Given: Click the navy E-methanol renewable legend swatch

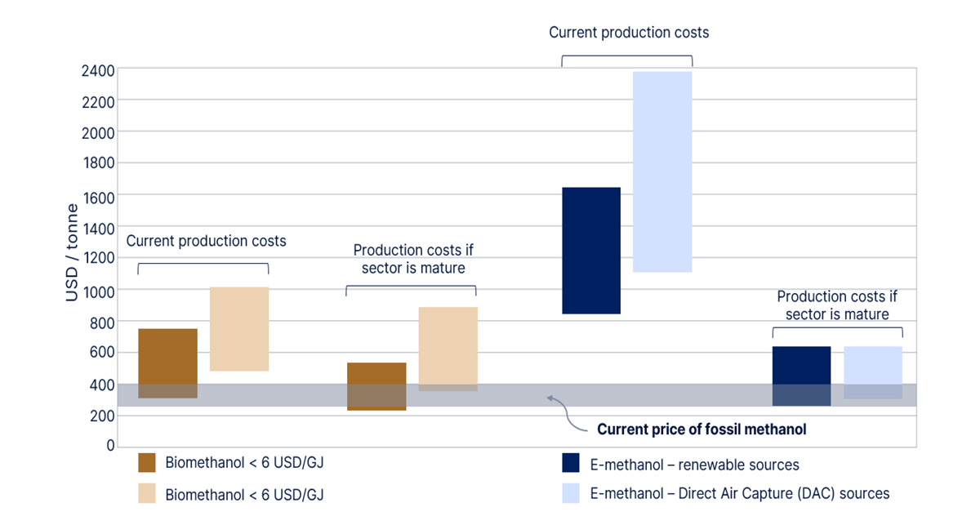Looking at the screenshot, I should pyautogui.click(x=571, y=464).
